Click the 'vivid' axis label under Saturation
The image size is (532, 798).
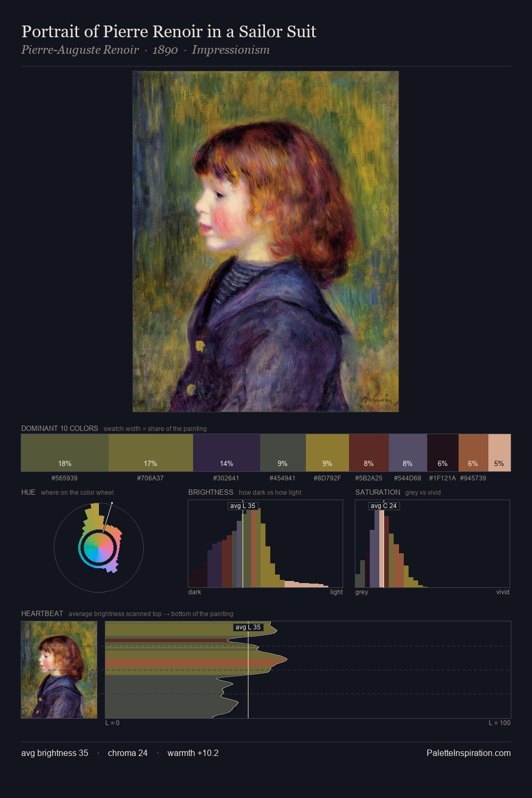[503, 592]
